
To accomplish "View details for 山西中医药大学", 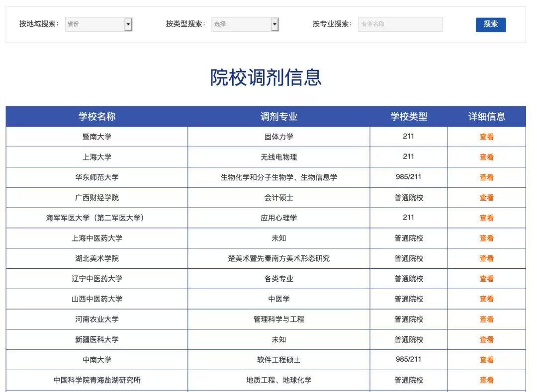I will tap(487, 299).
